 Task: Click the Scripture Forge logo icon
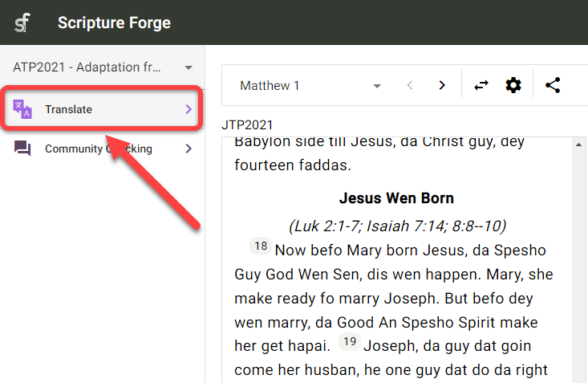22,22
